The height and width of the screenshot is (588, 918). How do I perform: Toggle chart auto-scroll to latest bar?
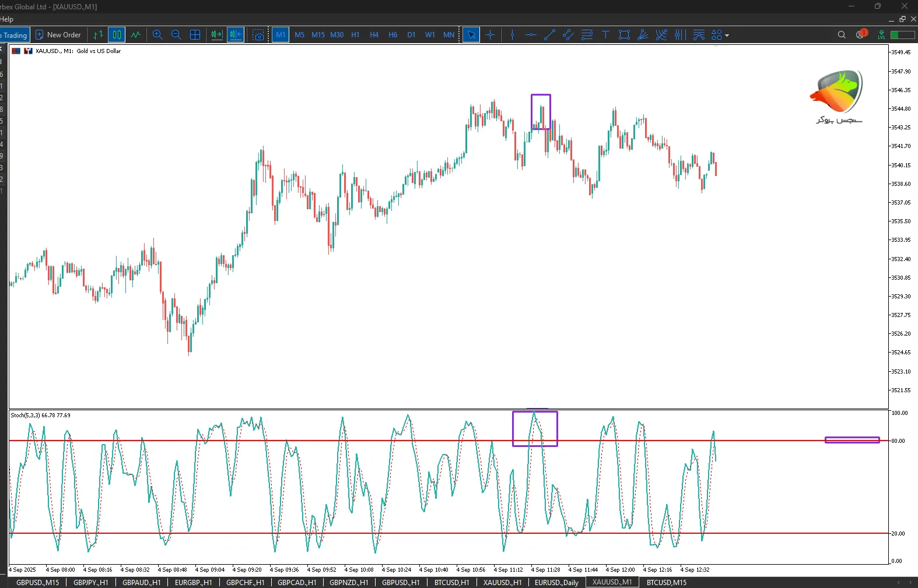coord(217,35)
